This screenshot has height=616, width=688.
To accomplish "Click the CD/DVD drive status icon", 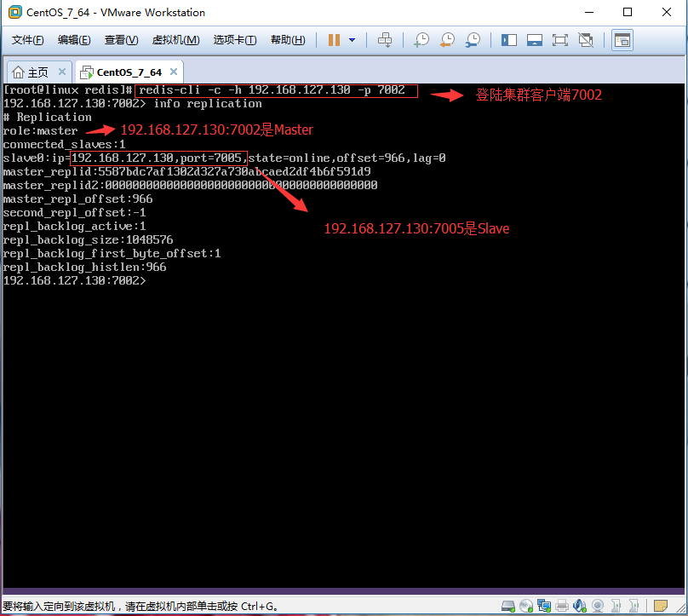I will 526,607.
